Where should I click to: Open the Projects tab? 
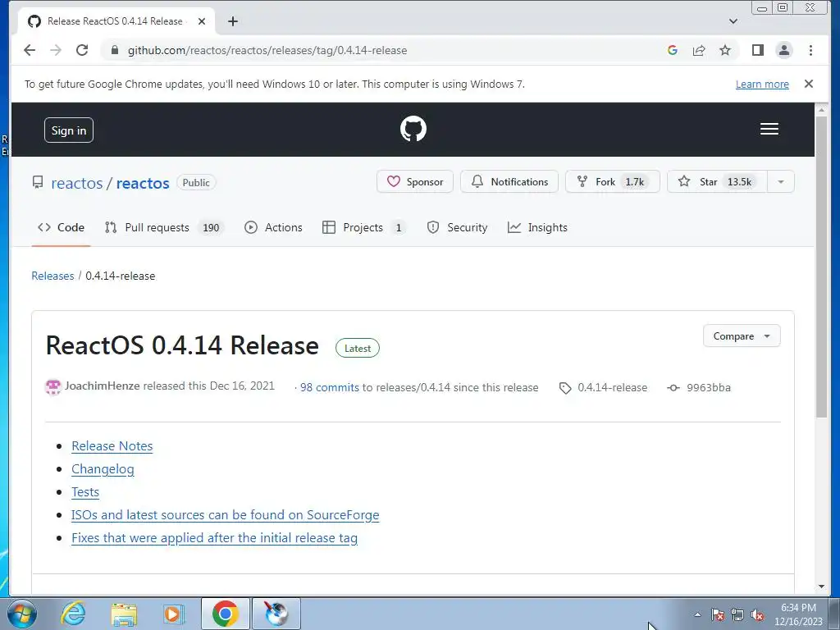pyautogui.click(x=363, y=228)
